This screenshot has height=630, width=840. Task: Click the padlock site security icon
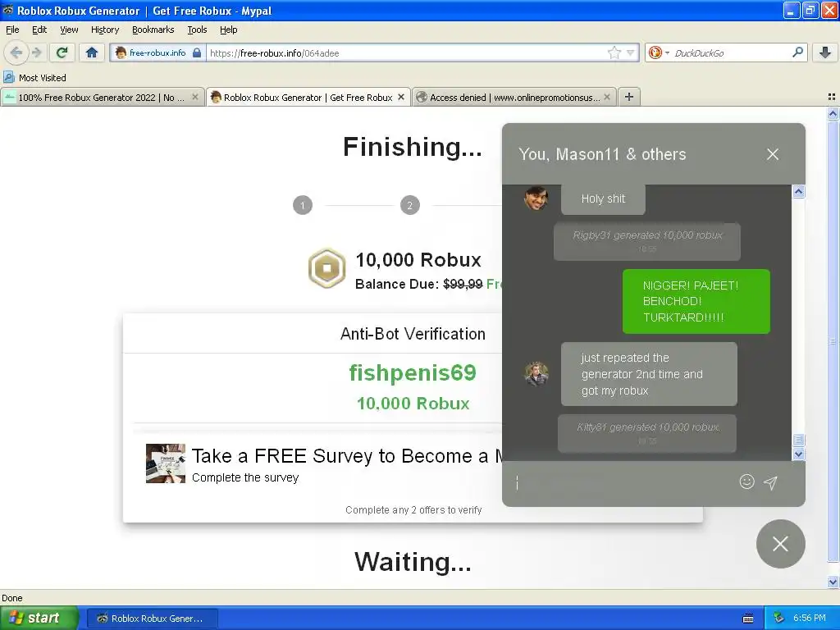[197, 52]
